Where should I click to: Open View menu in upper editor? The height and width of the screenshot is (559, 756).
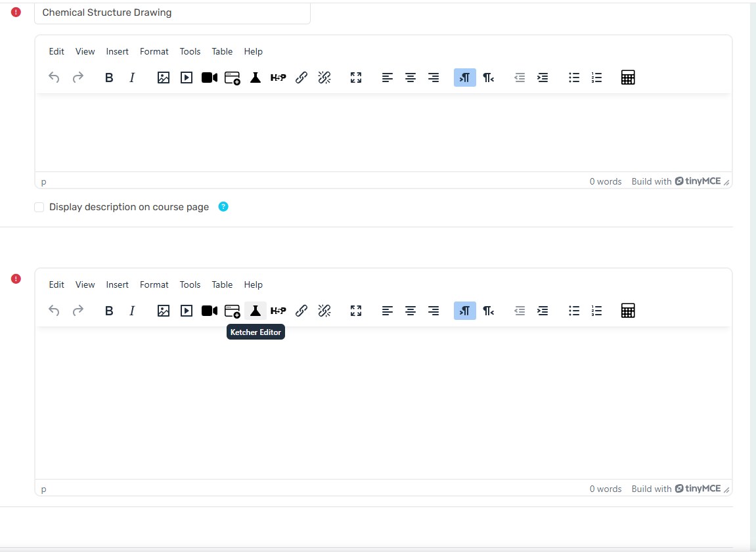click(x=85, y=52)
